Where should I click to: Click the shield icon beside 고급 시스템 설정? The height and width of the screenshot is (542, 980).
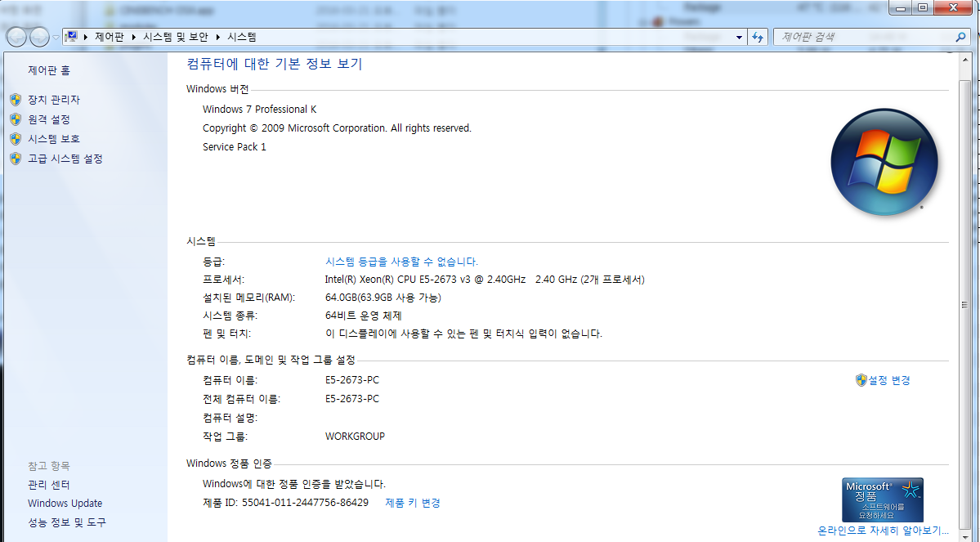pyautogui.click(x=16, y=159)
